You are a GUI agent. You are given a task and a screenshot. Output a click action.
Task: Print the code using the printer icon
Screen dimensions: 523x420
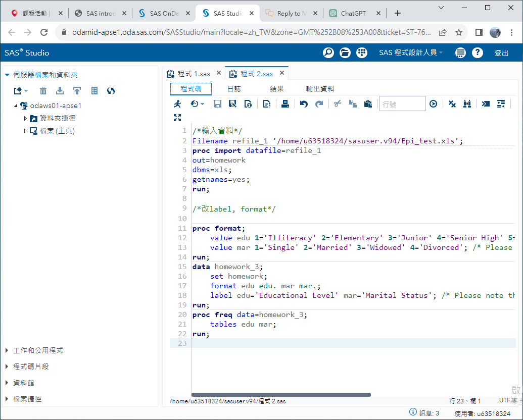click(286, 104)
